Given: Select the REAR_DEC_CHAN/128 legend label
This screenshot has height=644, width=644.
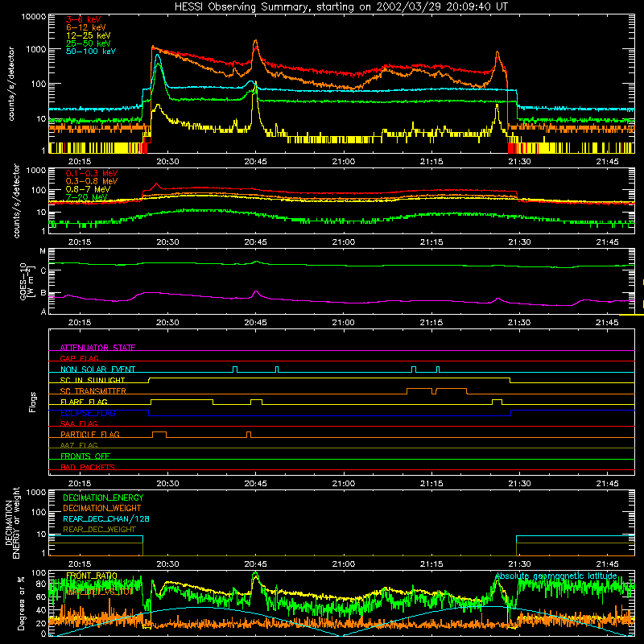Looking at the screenshot, I should coord(106,518).
